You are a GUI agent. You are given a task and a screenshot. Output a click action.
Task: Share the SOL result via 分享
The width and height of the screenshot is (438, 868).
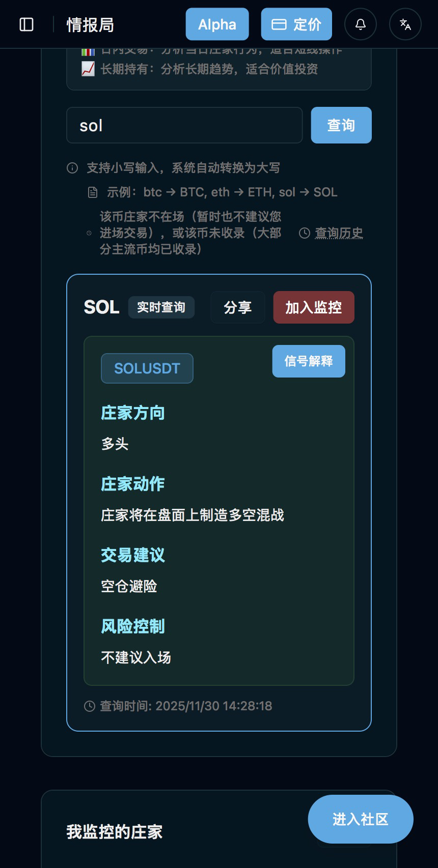[237, 307]
